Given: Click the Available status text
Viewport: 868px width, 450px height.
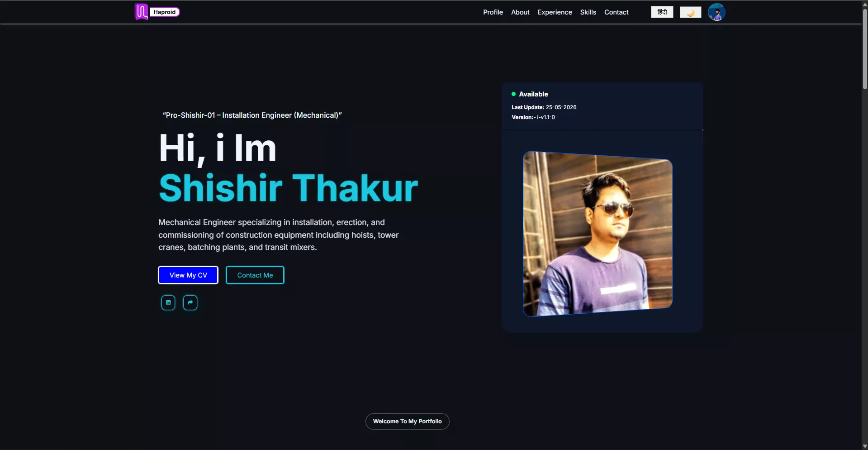Looking at the screenshot, I should click(533, 94).
